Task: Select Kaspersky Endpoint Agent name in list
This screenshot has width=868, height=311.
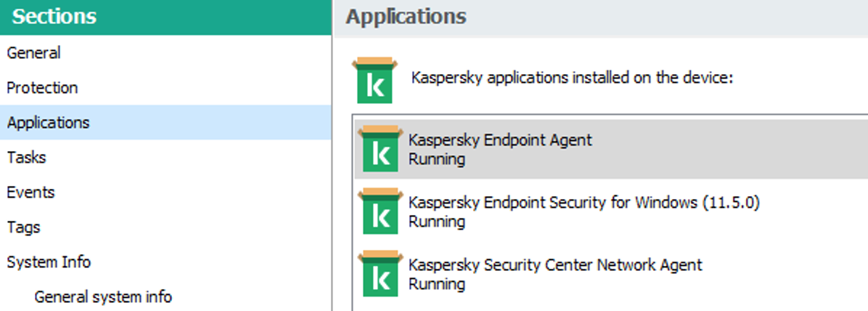Action: tap(500, 140)
